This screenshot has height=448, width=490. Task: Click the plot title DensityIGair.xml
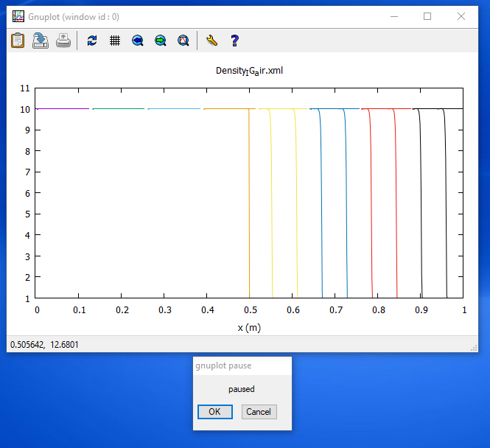(x=249, y=71)
